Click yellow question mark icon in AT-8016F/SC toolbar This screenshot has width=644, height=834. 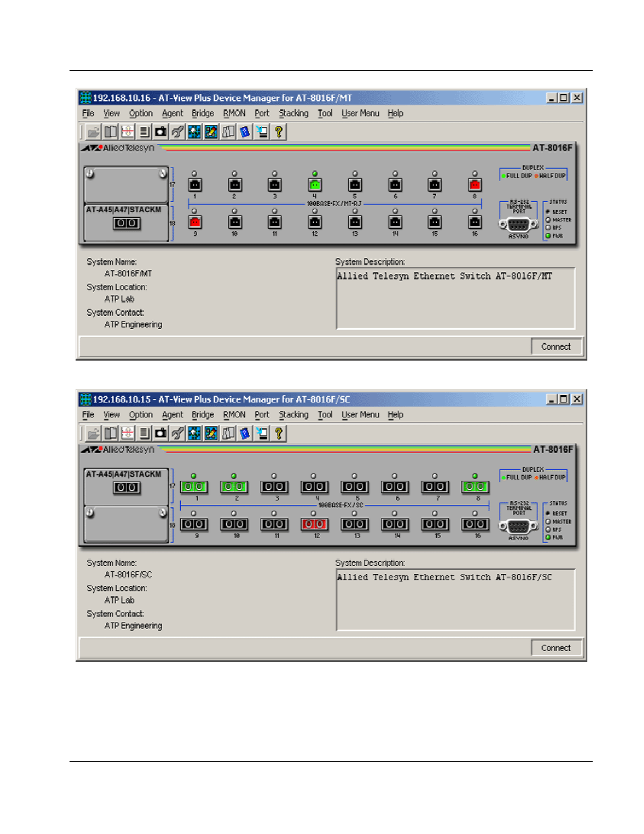pos(278,433)
